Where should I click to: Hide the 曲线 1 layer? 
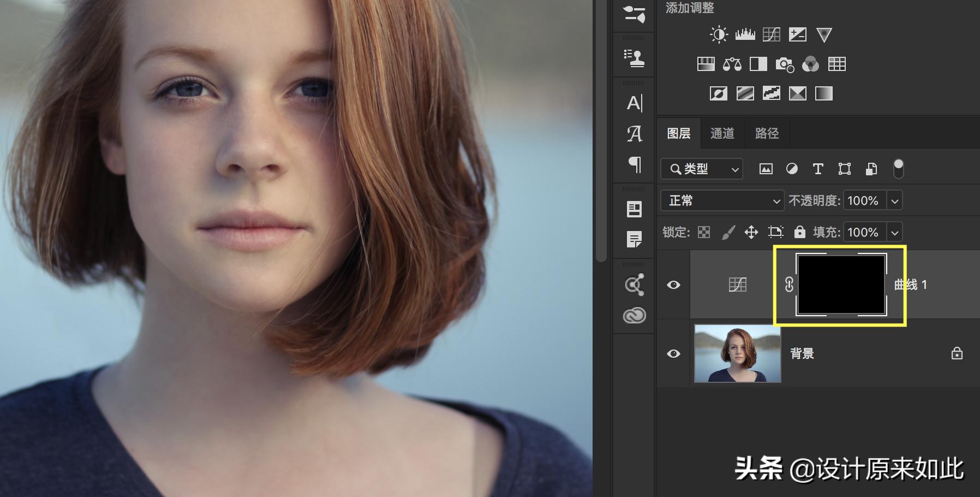pyautogui.click(x=673, y=285)
